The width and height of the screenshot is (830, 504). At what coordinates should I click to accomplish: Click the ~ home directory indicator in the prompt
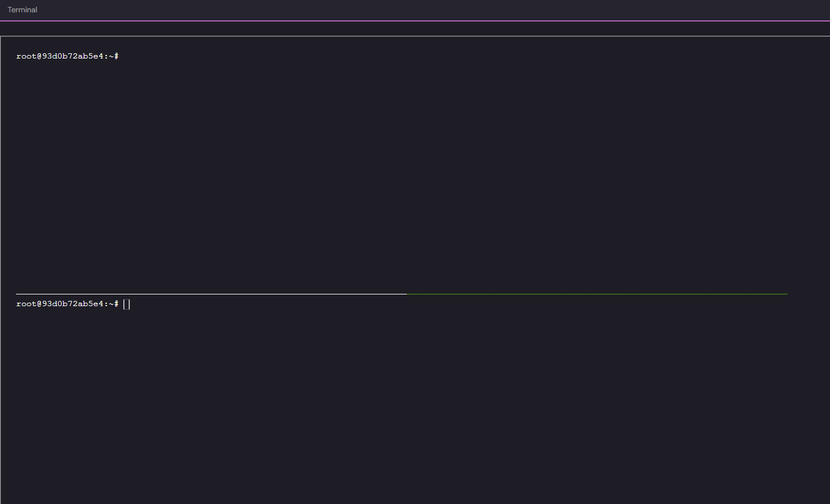pos(110,304)
